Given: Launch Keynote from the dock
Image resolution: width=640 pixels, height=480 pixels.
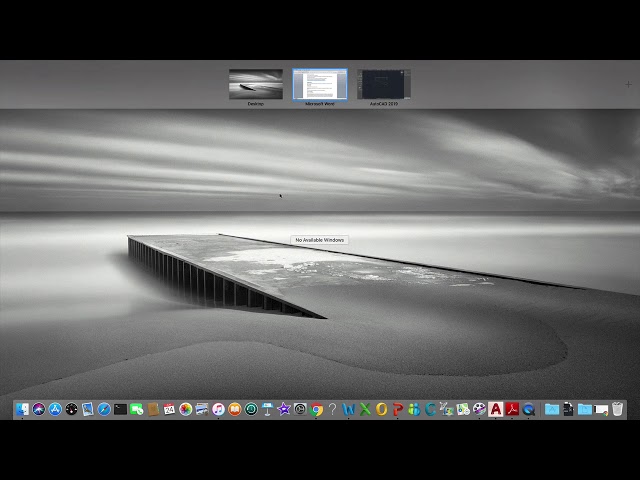Looking at the screenshot, I should coord(267,409).
